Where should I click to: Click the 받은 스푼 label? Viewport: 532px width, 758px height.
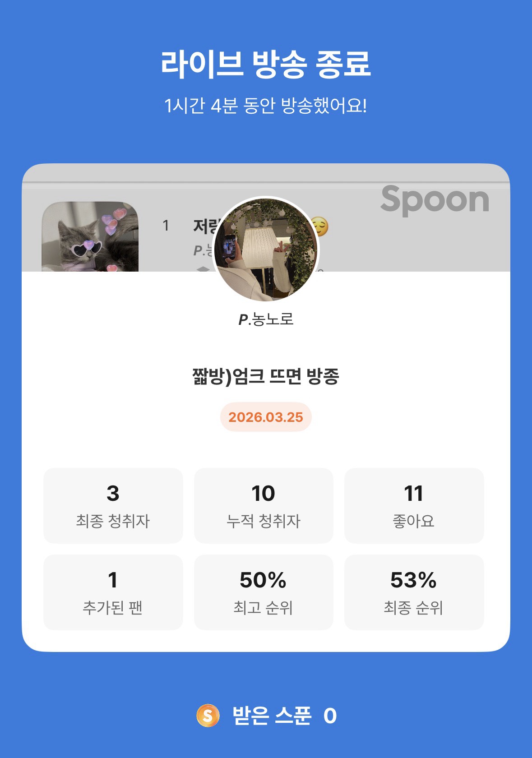click(272, 716)
